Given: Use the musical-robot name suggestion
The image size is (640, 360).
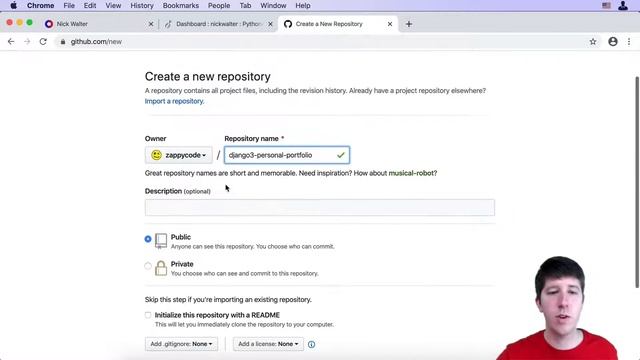Looking at the screenshot, I should click(x=411, y=173).
